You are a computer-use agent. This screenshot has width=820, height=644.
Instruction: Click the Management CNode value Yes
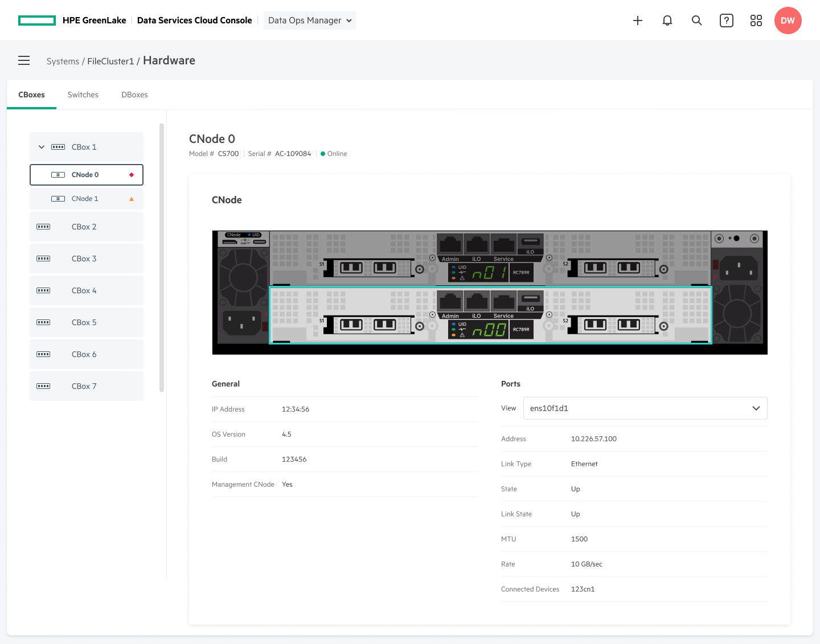pos(287,485)
